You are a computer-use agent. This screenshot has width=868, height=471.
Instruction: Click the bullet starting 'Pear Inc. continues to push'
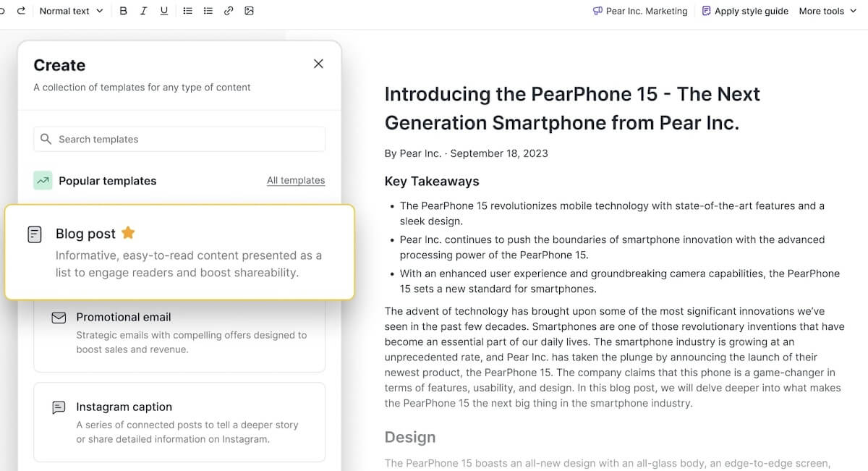pyautogui.click(x=612, y=247)
